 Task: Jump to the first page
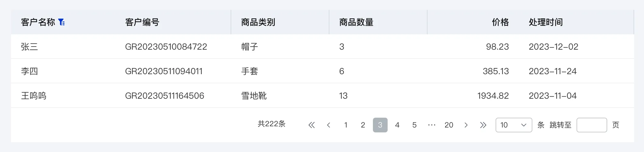pos(312,125)
